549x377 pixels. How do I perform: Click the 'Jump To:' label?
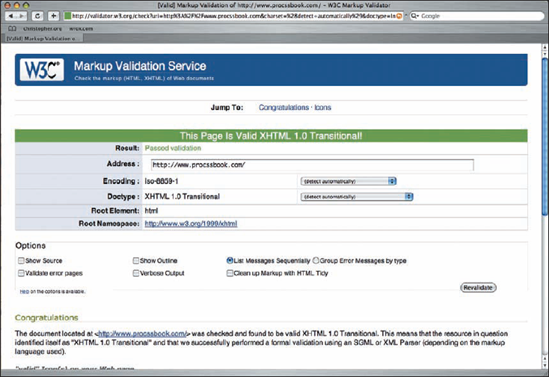[x=227, y=107]
